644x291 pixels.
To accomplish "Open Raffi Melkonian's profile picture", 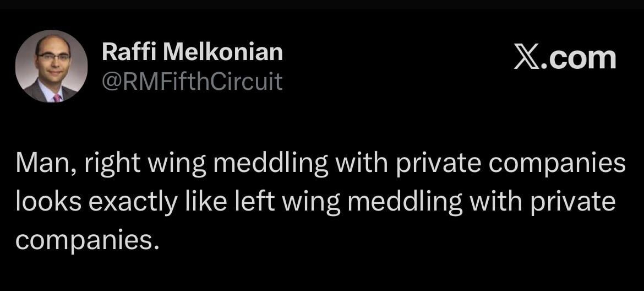I will pos(51,66).
